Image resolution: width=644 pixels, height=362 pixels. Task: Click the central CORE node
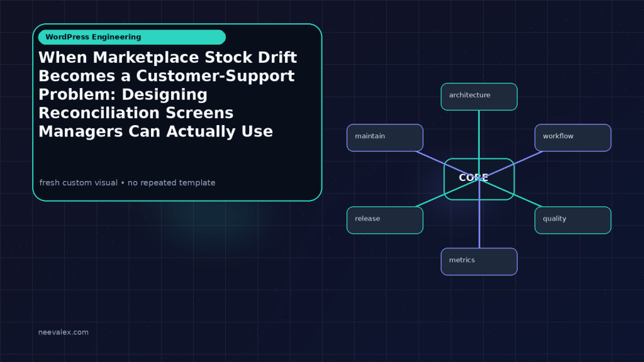pyautogui.click(x=479, y=179)
